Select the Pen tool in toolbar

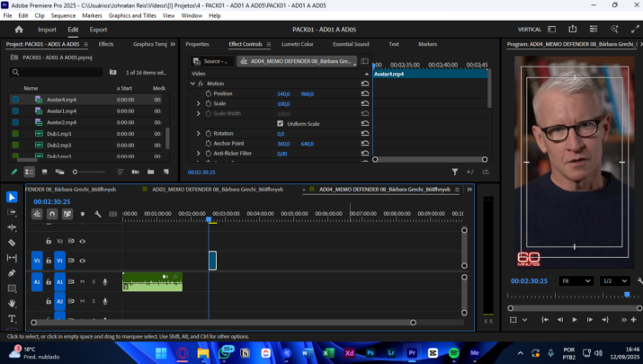(12, 273)
